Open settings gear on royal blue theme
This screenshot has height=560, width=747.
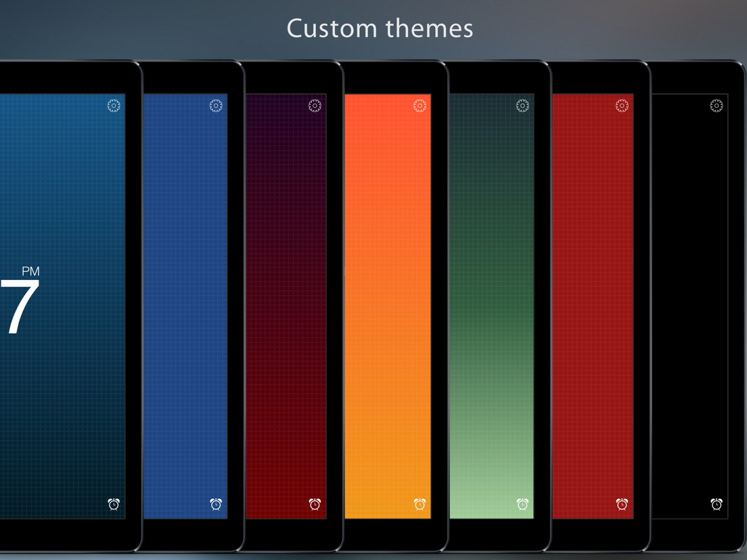point(216,106)
